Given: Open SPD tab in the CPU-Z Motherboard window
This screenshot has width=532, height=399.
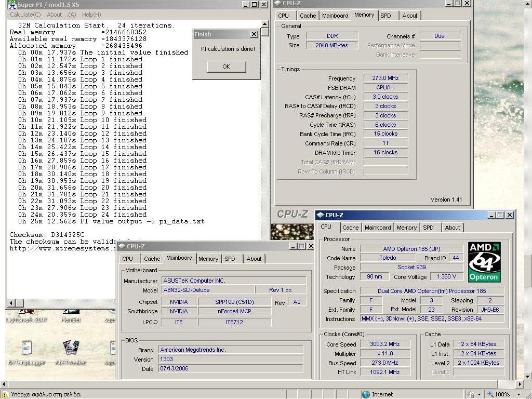Looking at the screenshot, I should [x=230, y=259].
